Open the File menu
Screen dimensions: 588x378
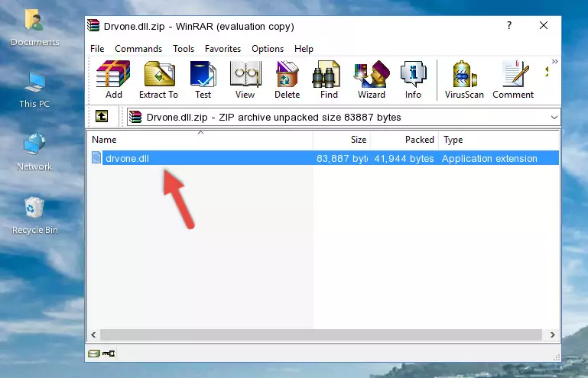(97, 49)
